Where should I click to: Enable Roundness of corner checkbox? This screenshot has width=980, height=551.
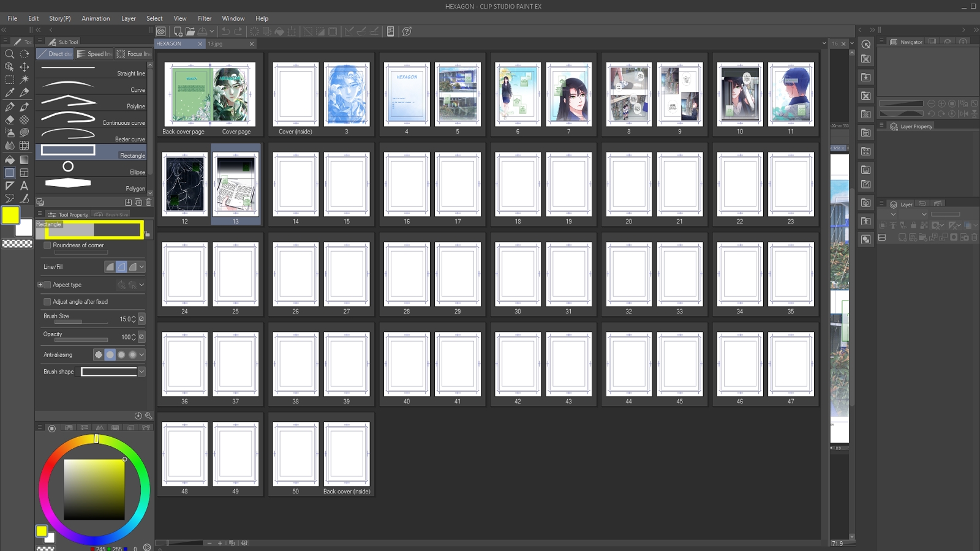pos(47,246)
